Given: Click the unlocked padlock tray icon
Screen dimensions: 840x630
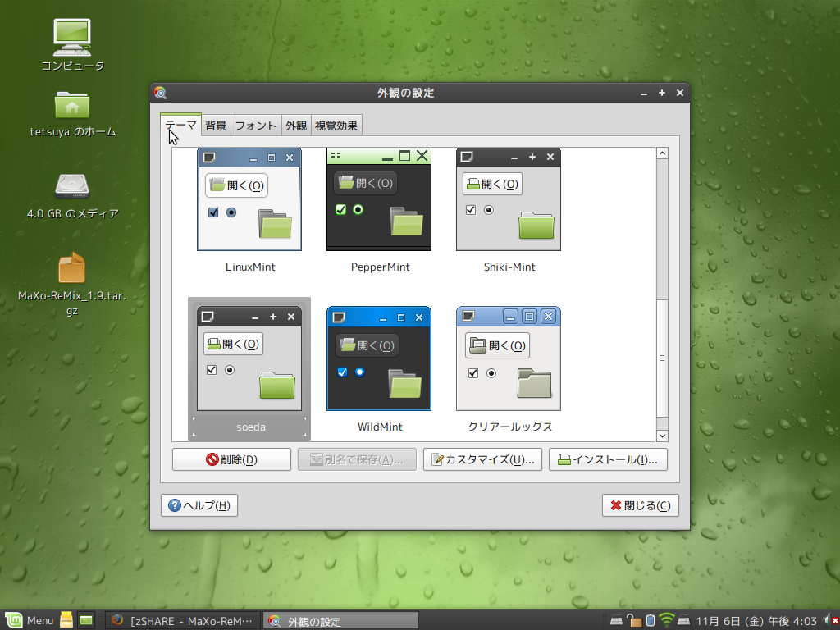Looking at the screenshot, I should pyautogui.click(x=634, y=620).
